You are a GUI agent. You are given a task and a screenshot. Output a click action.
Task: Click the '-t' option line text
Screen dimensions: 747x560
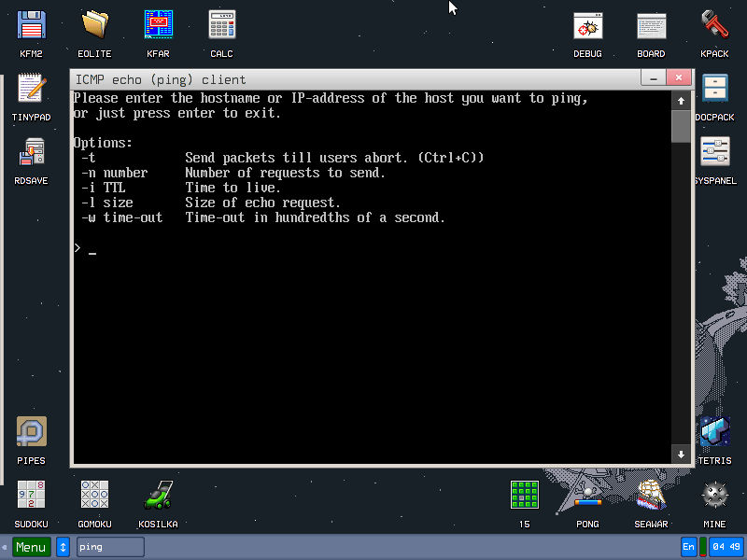click(89, 158)
